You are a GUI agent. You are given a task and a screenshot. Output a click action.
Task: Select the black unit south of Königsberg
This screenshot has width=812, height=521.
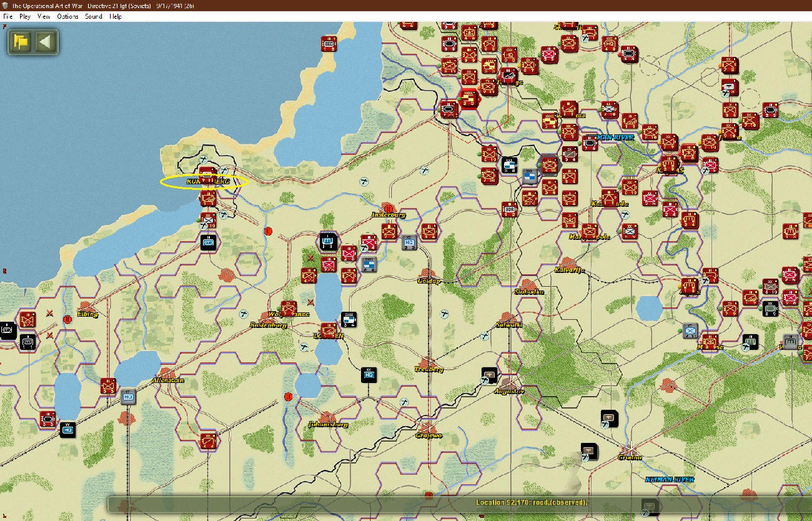(209, 241)
